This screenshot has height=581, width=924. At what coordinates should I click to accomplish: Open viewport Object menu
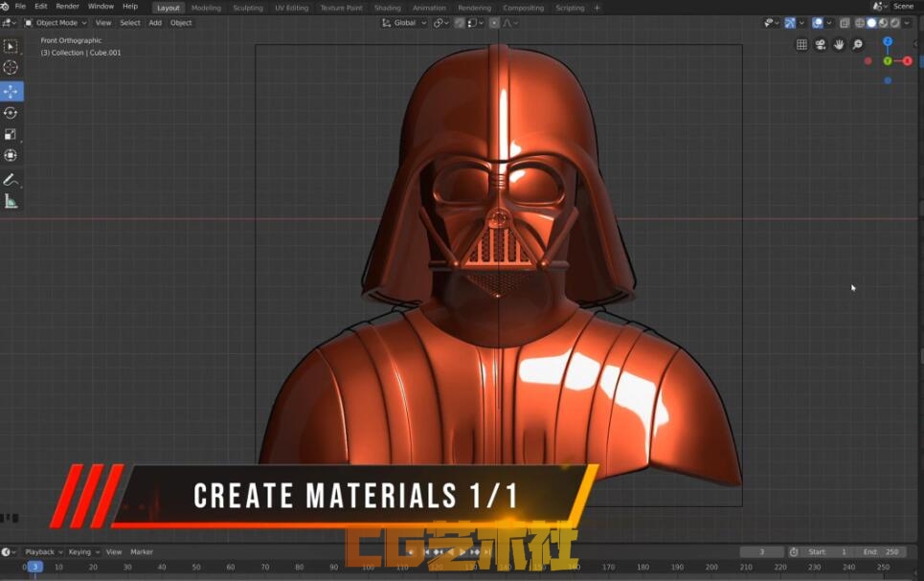tap(181, 23)
